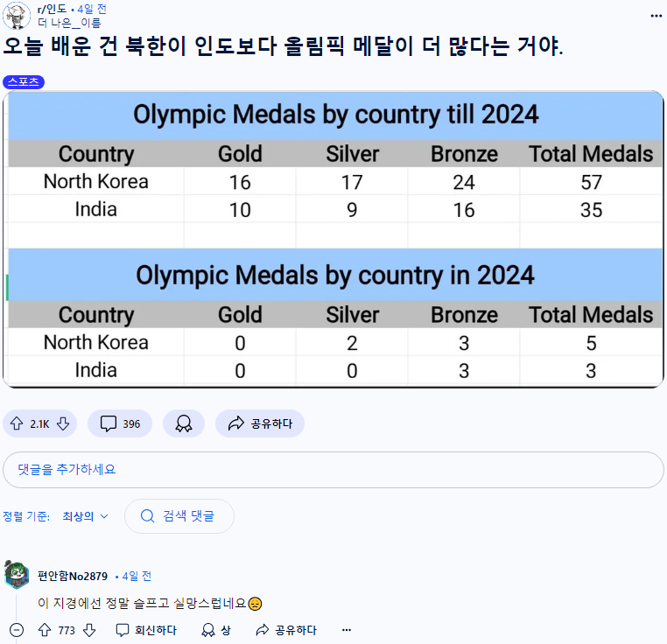The width and height of the screenshot is (667, 644).
Task: Focus the 댓글을 추가하세요 comment field
Action: (x=333, y=470)
